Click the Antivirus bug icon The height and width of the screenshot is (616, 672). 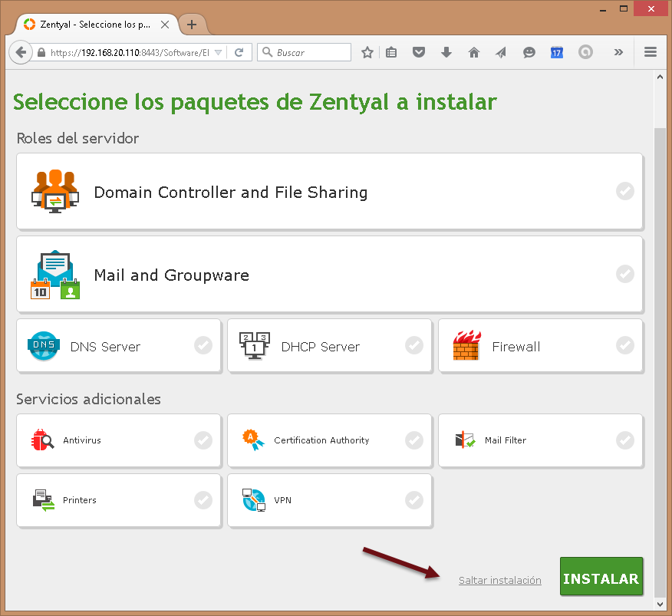click(43, 440)
